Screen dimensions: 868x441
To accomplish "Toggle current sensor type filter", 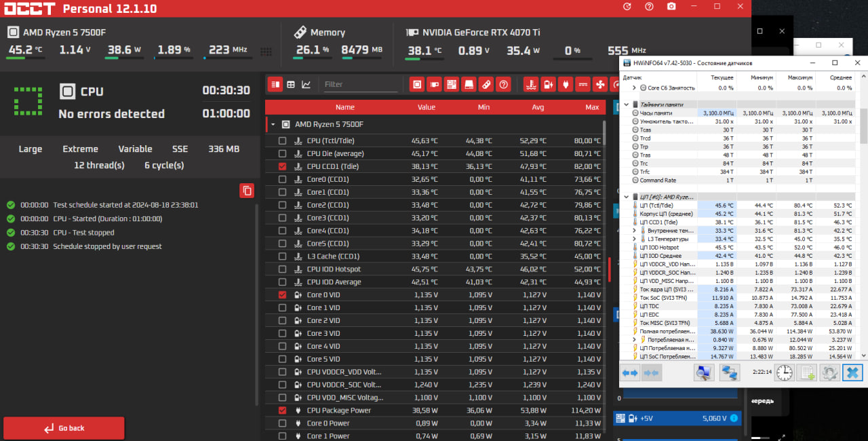I will (x=583, y=84).
